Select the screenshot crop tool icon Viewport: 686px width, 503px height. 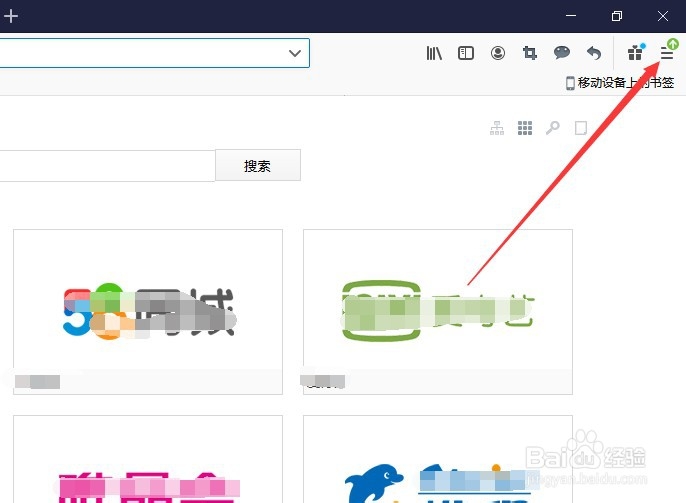529,53
